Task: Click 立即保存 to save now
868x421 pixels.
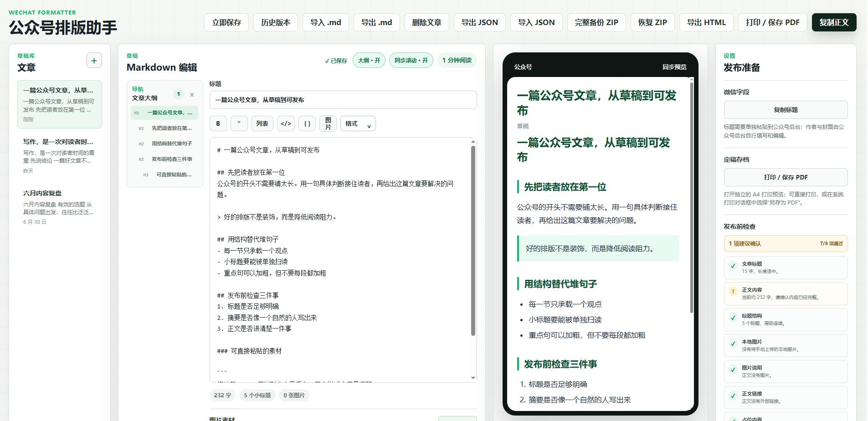Action: click(226, 22)
